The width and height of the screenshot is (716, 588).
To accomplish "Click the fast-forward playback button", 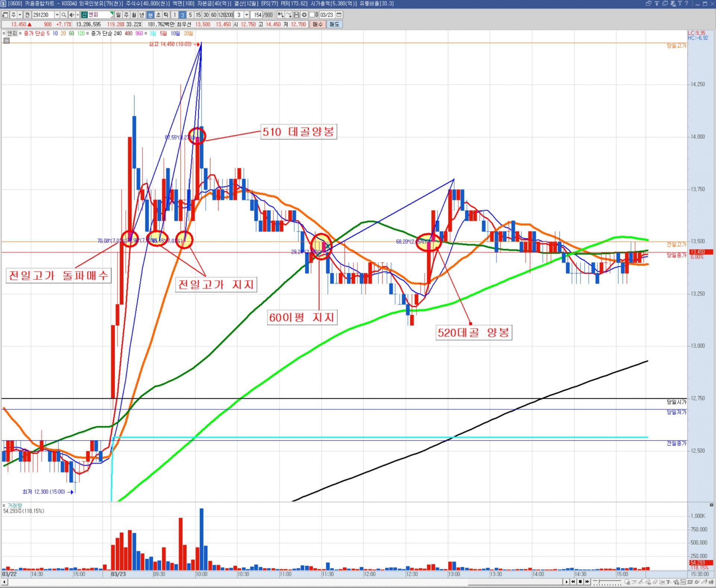I will pos(587,582).
